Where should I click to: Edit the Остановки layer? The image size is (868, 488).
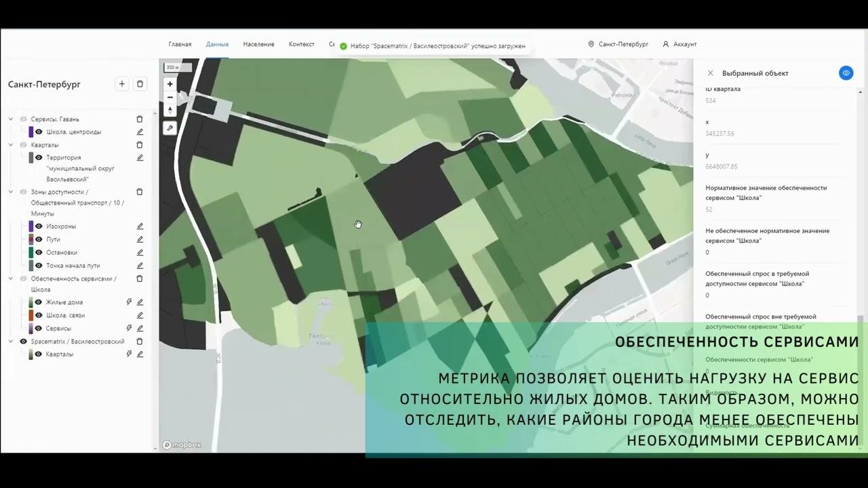pos(140,253)
